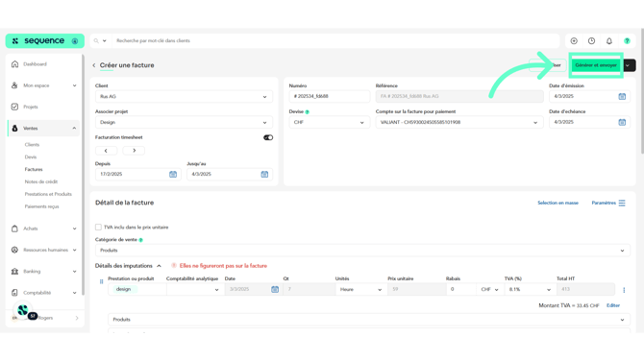Open the notifications bell
Viewport: 644px width, 361px height.
click(x=609, y=41)
